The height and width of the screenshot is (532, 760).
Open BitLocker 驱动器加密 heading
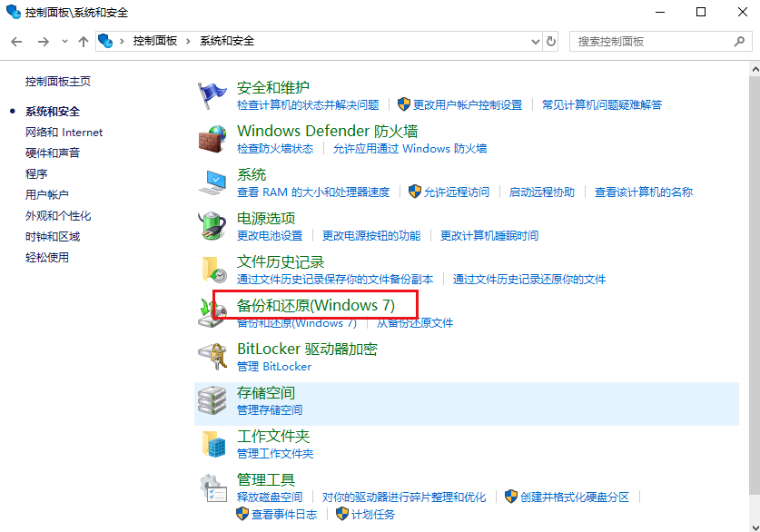(x=307, y=350)
